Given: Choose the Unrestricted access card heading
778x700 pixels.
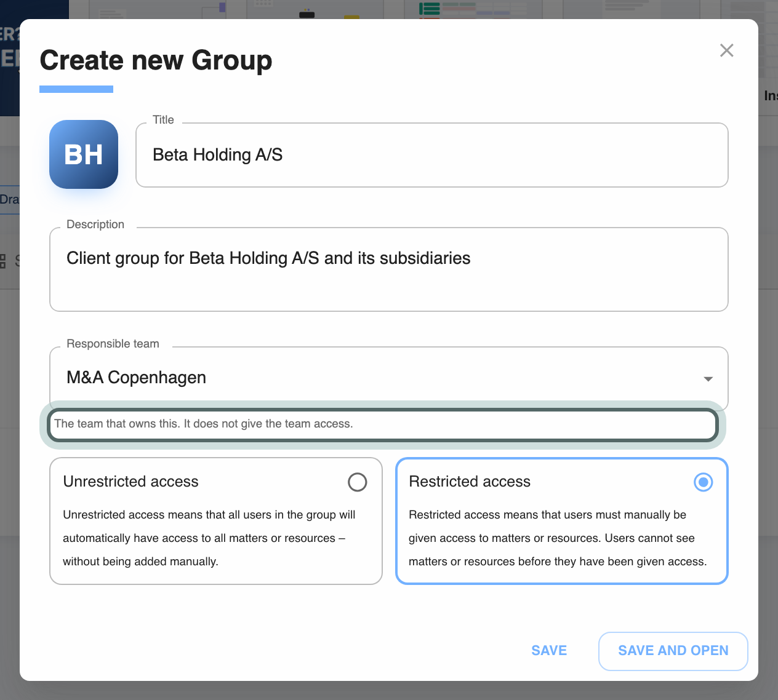Looking at the screenshot, I should point(131,482).
